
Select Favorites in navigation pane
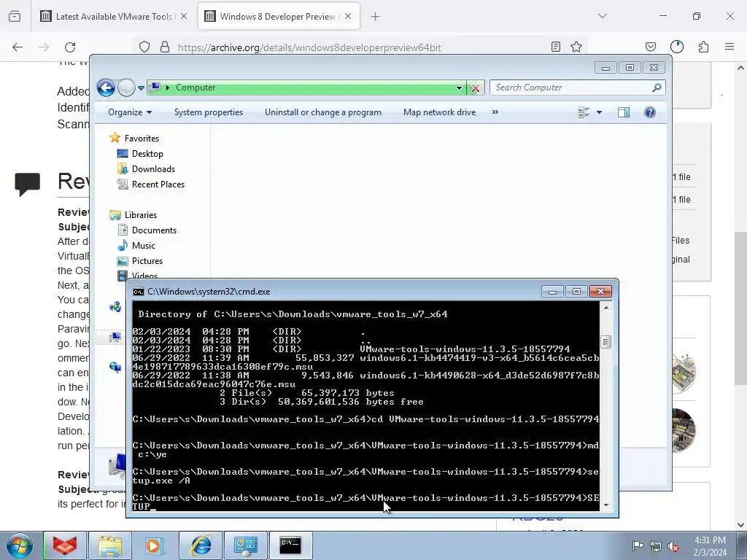click(142, 138)
